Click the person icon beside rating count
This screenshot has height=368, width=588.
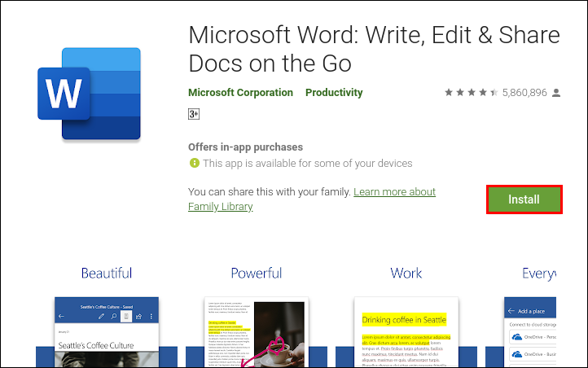point(556,93)
